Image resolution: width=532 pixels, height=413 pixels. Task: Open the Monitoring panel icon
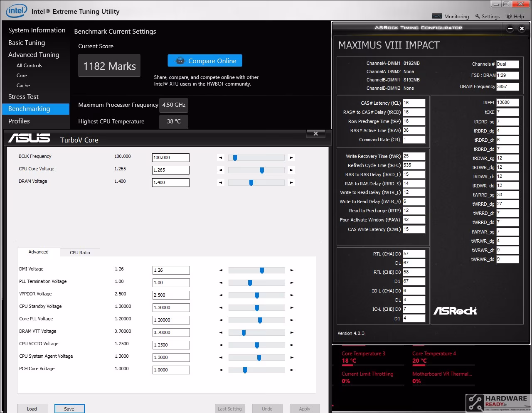click(437, 16)
